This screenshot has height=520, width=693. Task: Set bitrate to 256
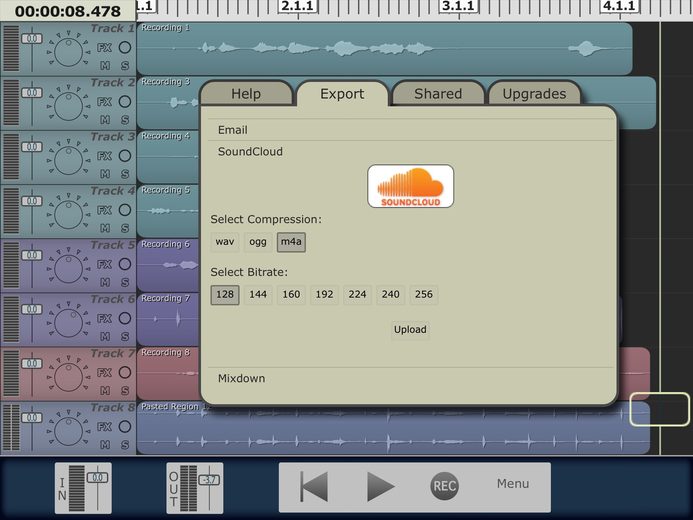tap(424, 295)
